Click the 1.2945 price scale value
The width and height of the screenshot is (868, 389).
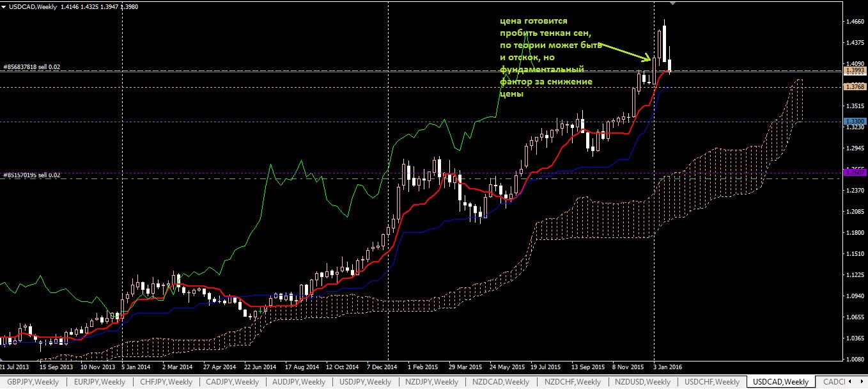click(x=855, y=148)
